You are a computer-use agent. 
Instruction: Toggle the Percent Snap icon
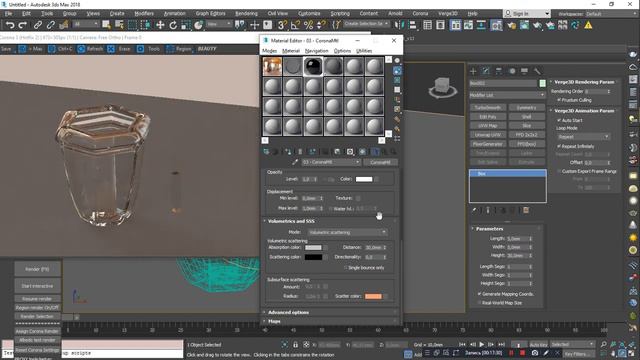308,25
